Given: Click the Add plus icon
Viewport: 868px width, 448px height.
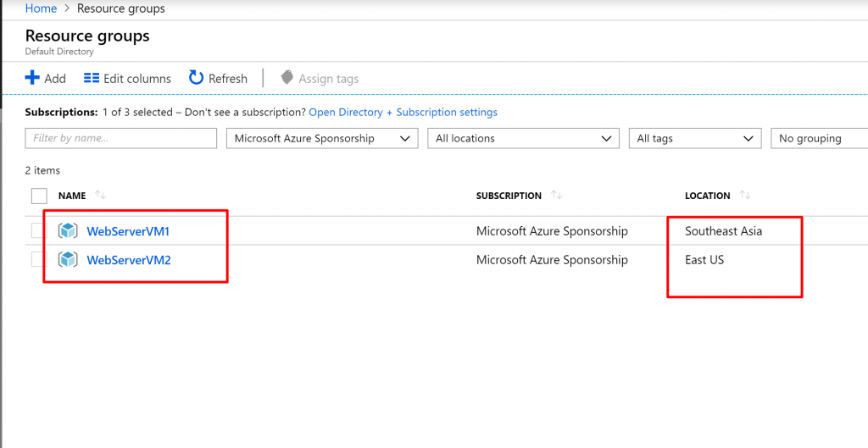Looking at the screenshot, I should click(33, 78).
